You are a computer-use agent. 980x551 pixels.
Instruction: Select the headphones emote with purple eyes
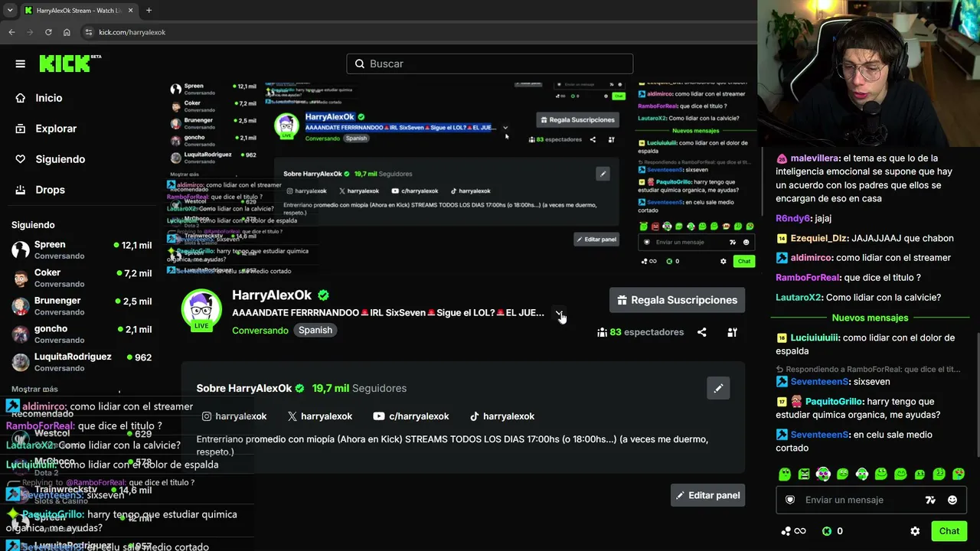click(823, 474)
